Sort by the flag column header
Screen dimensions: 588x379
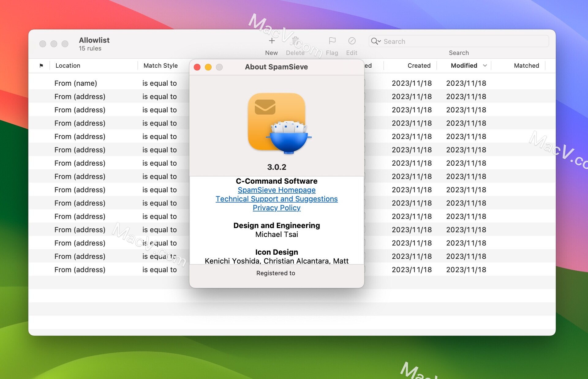click(x=41, y=66)
